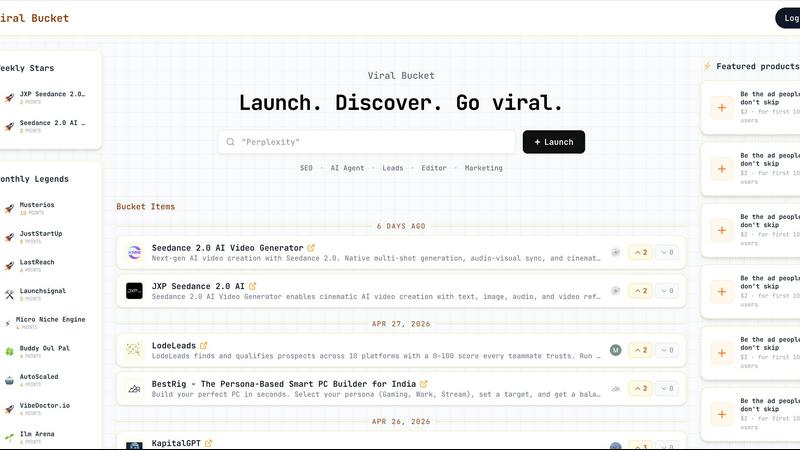Filter by Editor tag
The height and width of the screenshot is (450, 800).
click(x=434, y=168)
